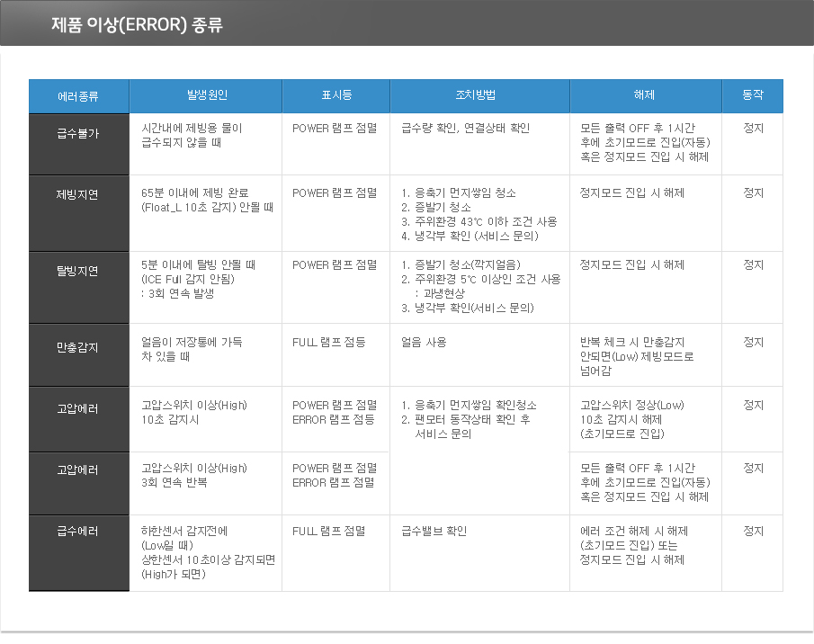The width and height of the screenshot is (814, 644).
Task: Select the 해제 column header
Action: pos(645,95)
